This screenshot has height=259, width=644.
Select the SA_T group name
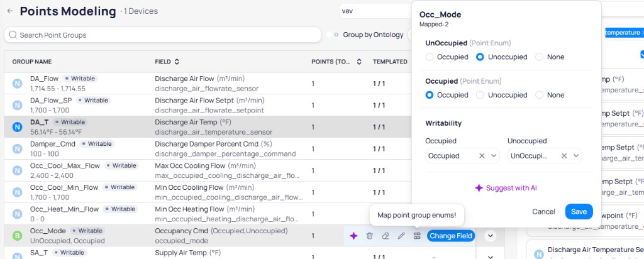point(39,253)
